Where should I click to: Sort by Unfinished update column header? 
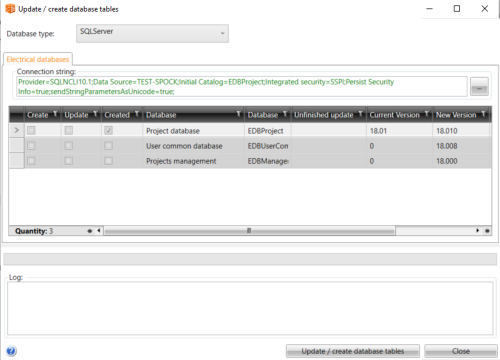pos(323,115)
